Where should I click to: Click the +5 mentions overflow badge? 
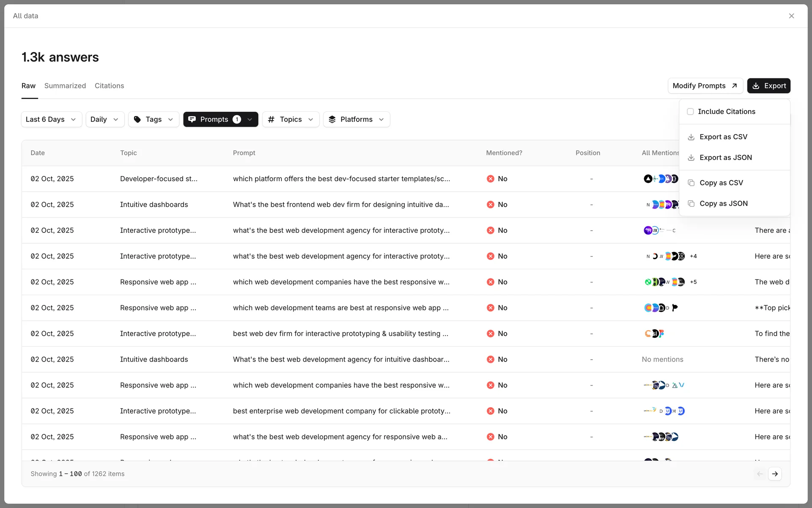[x=693, y=282]
